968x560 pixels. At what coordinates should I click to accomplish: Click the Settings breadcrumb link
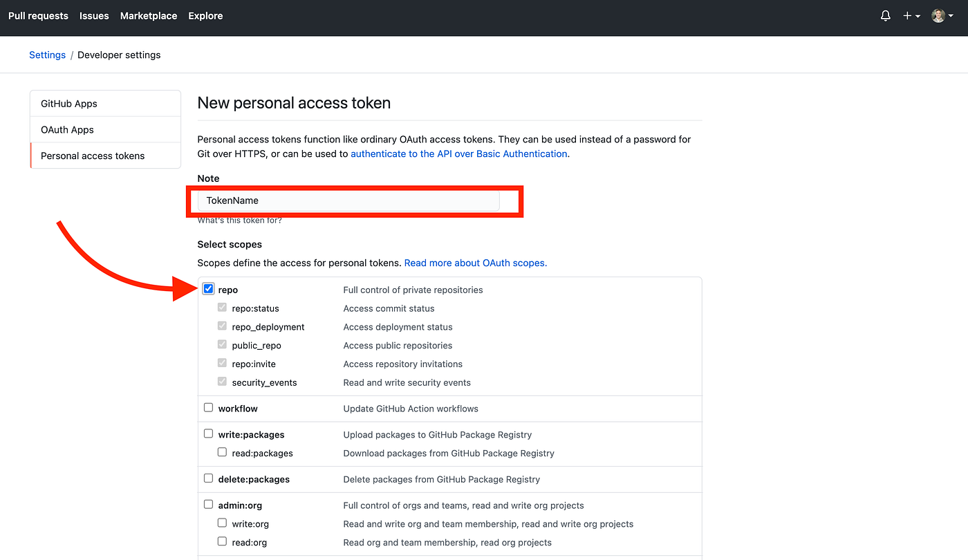click(x=47, y=55)
